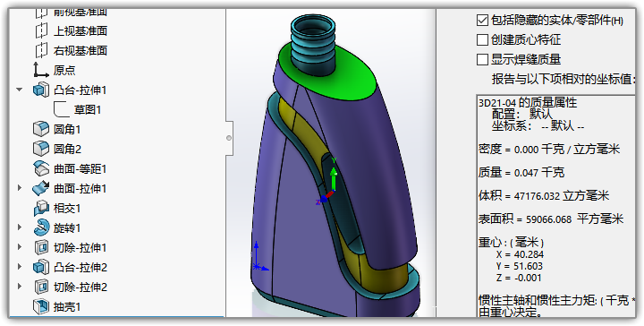The width and height of the screenshot is (644, 326).
Task: Enable 显示焊缝质量 checkbox
Action: pyautogui.click(x=482, y=60)
